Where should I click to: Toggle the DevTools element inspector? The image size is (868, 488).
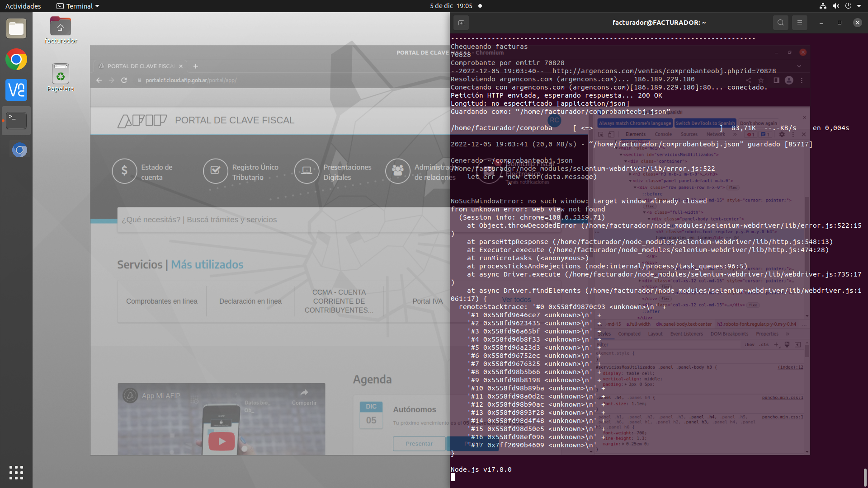click(x=601, y=134)
